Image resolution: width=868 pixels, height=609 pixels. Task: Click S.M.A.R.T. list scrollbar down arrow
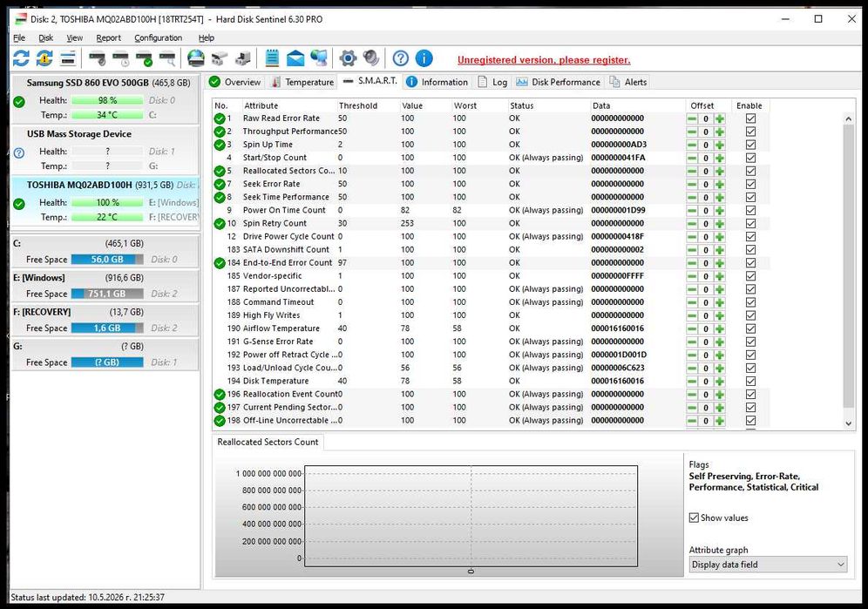coord(848,423)
